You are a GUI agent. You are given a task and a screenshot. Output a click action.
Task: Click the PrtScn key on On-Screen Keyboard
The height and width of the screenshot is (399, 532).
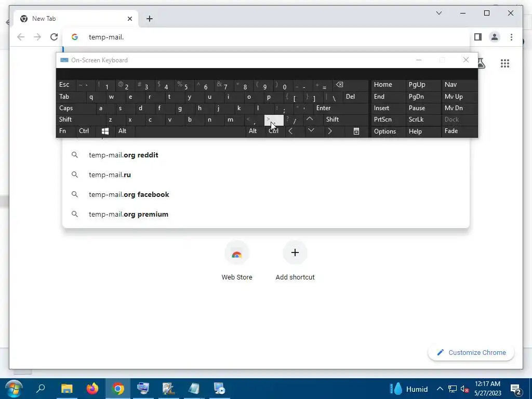[388, 119]
